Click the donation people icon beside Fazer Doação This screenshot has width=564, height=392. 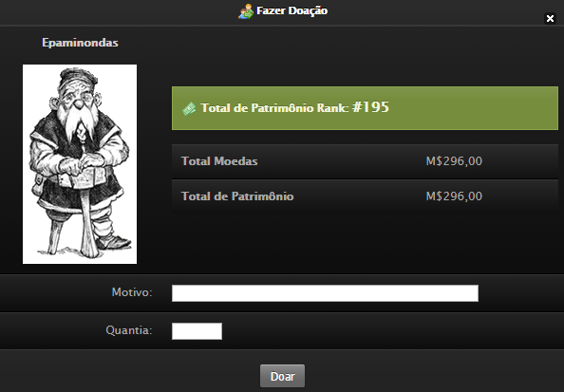246,11
